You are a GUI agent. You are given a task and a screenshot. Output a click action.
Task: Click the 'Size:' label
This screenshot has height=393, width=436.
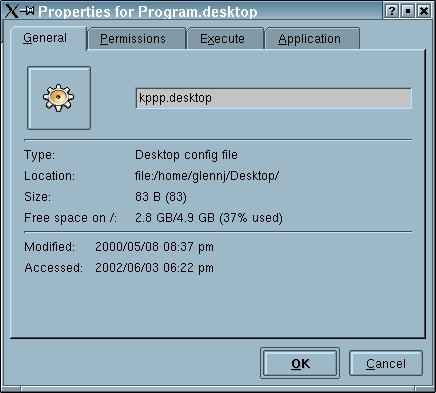[38, 197]
